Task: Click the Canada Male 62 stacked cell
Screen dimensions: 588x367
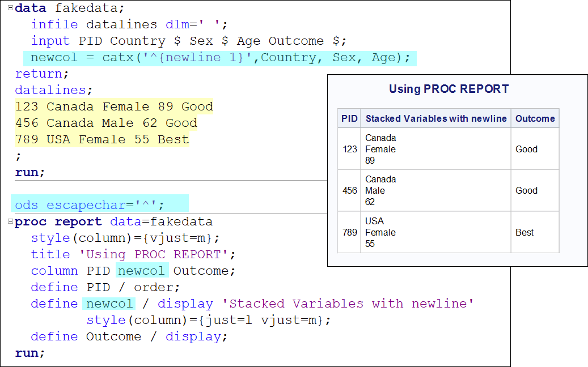Action: pyautogui.click(x=380, y=190)
